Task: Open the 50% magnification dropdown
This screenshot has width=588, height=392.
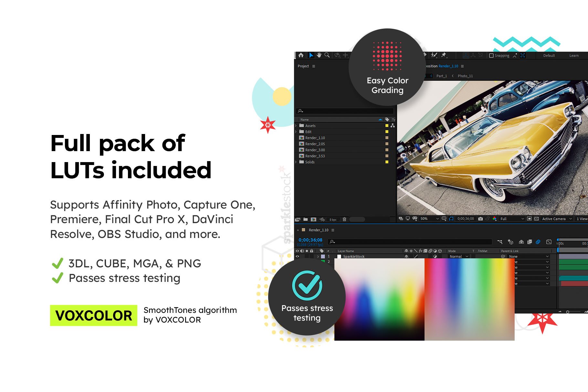Action: pyautogui.click(x=429, y=219)
